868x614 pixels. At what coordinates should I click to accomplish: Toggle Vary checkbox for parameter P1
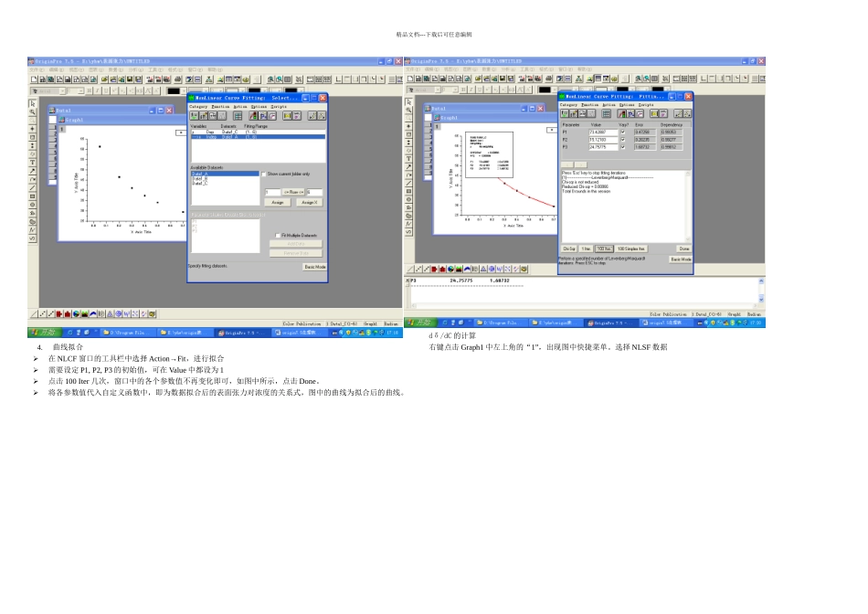point(623,132)
